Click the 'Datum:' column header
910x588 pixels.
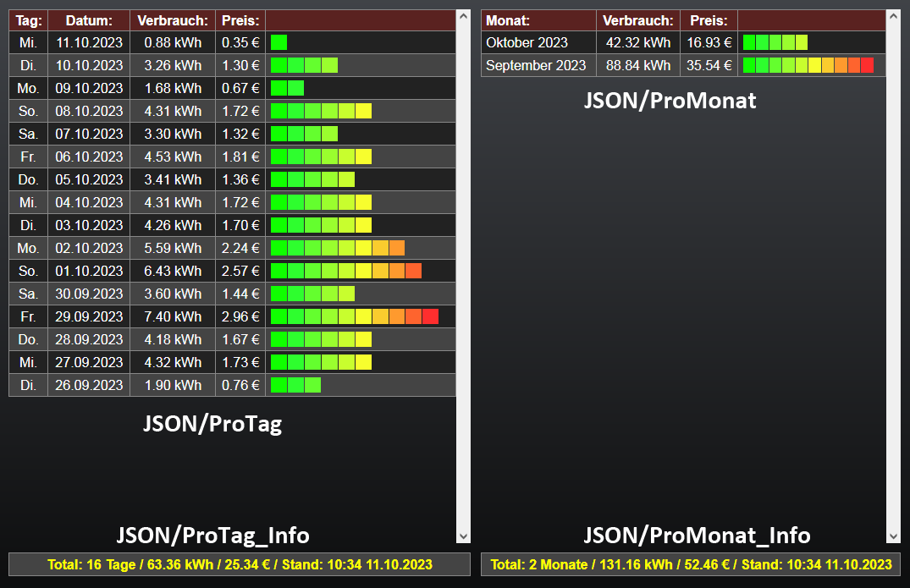[x=89, y=20]
